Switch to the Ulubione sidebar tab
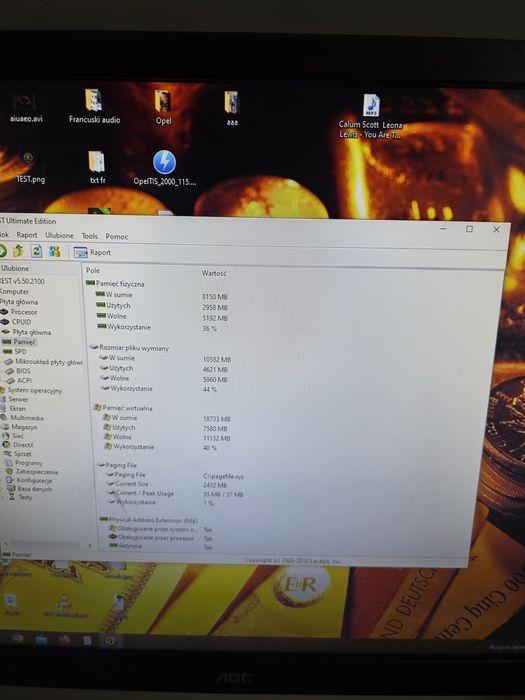The width and height of the screenshot is (525, 700). click(x=15, y=268)
